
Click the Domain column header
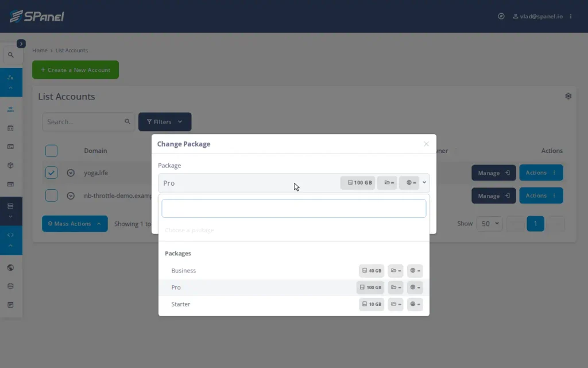[95, 151]
